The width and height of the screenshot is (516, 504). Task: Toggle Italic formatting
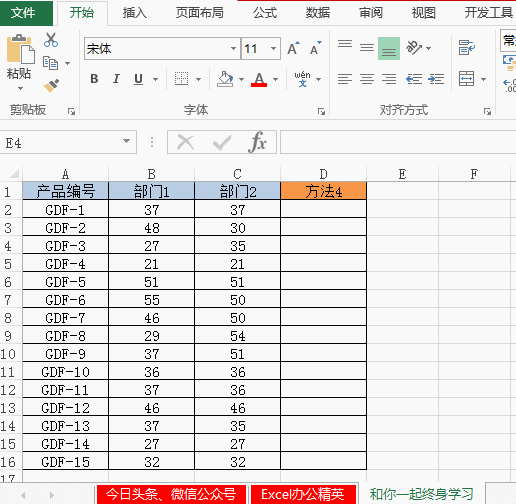pos(116,79)
